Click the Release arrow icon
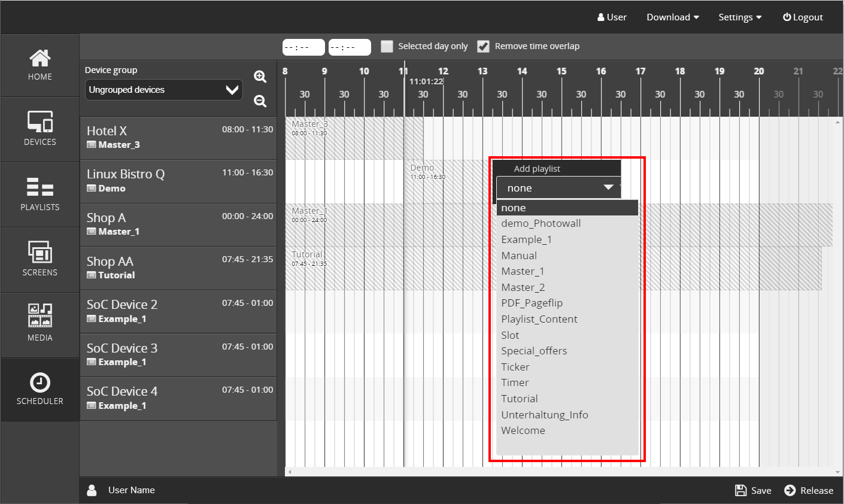 (x=790, y=490)
